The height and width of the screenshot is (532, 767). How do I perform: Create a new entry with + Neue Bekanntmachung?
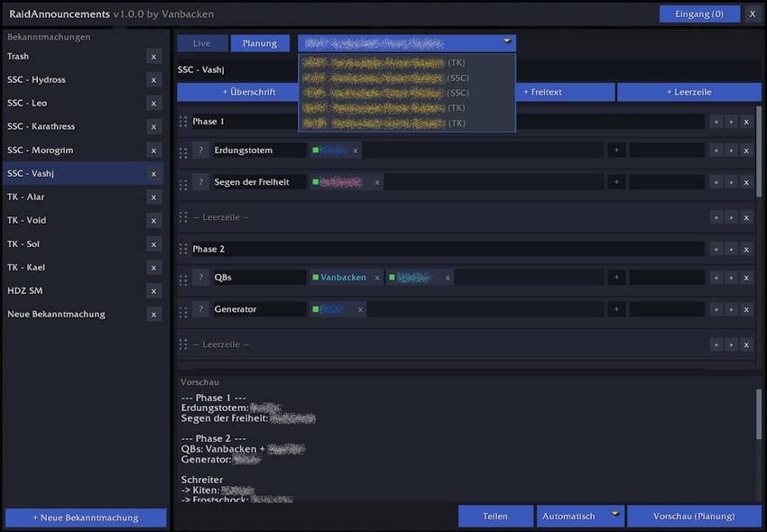(x=86, y=518)
